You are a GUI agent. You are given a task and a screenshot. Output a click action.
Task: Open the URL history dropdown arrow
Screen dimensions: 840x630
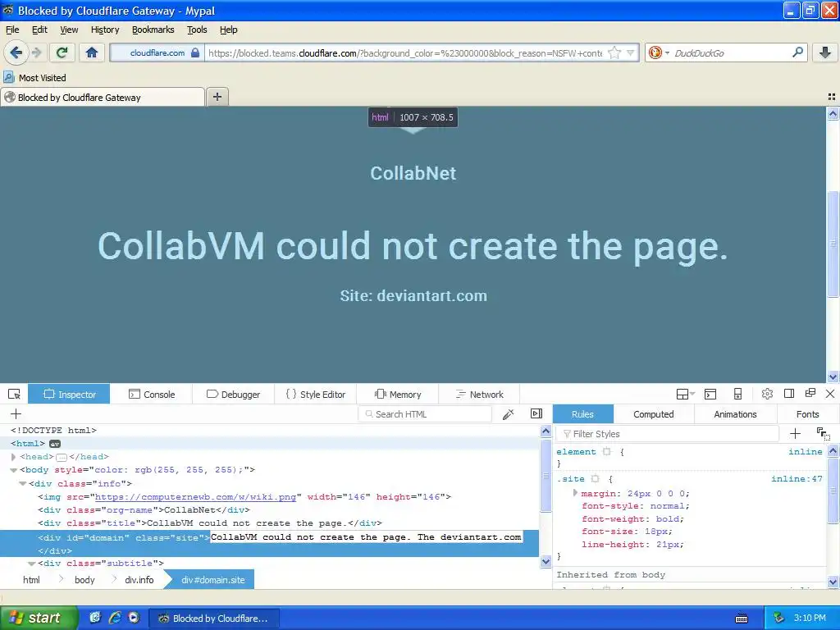(631, 52)
